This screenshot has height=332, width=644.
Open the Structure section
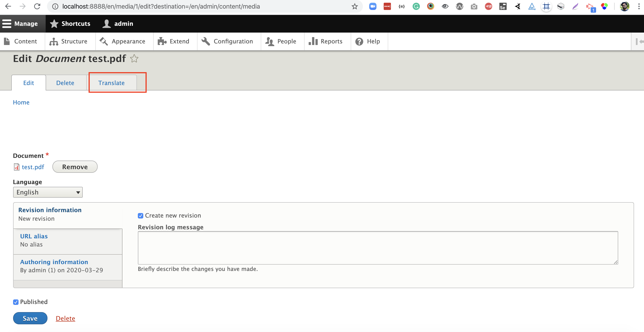pos(69,41)
